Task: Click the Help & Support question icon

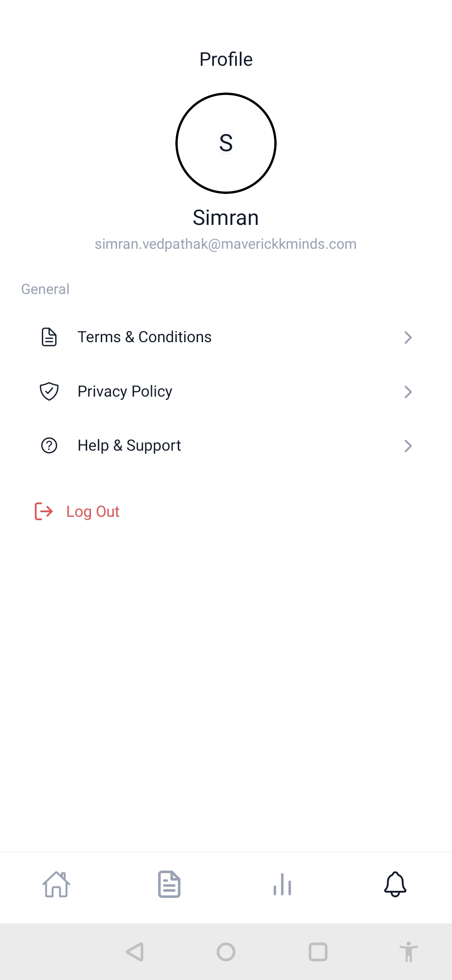Action: click(x=49, y=446)
